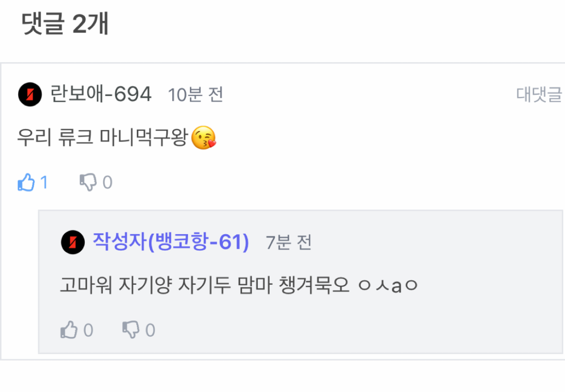Click the kissing face emoji
This screenshot has height=392, width=565.
pyautogui.click(x=203, y=138)
